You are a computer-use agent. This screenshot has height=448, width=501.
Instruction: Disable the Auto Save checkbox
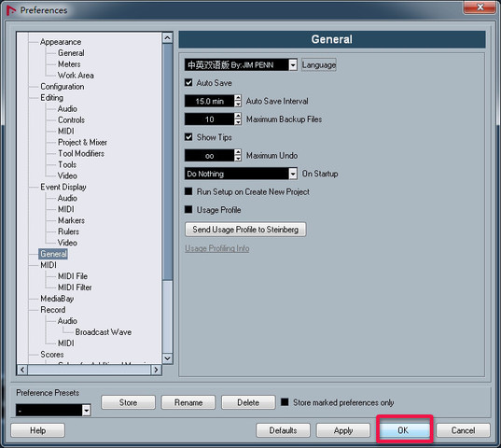pos(188,83)
